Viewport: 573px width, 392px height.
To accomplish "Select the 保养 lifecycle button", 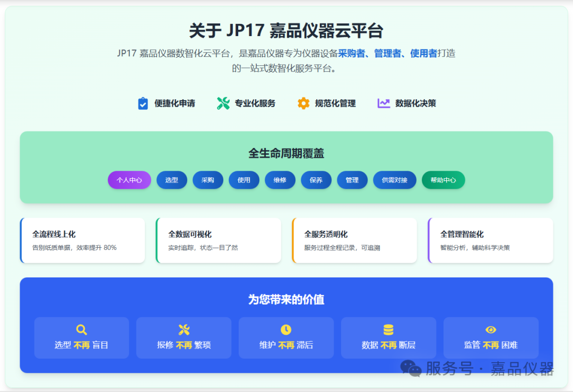I will coord(316,180).
